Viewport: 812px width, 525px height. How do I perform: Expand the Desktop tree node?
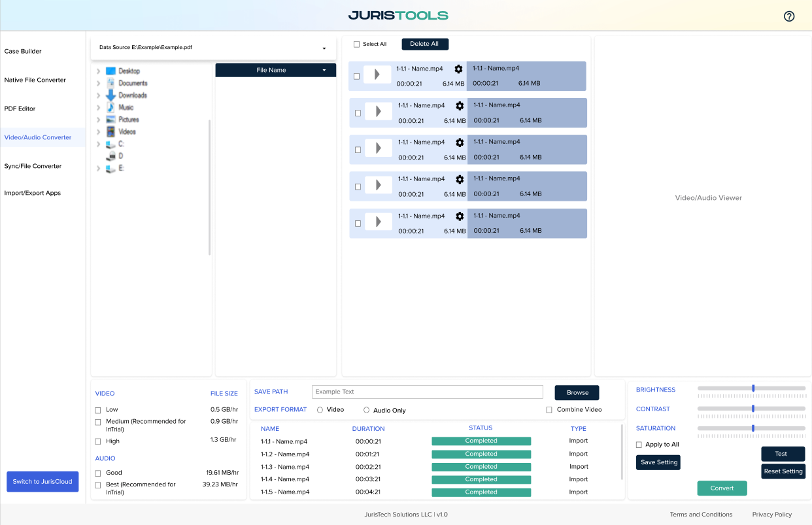(x=98, y=71)
